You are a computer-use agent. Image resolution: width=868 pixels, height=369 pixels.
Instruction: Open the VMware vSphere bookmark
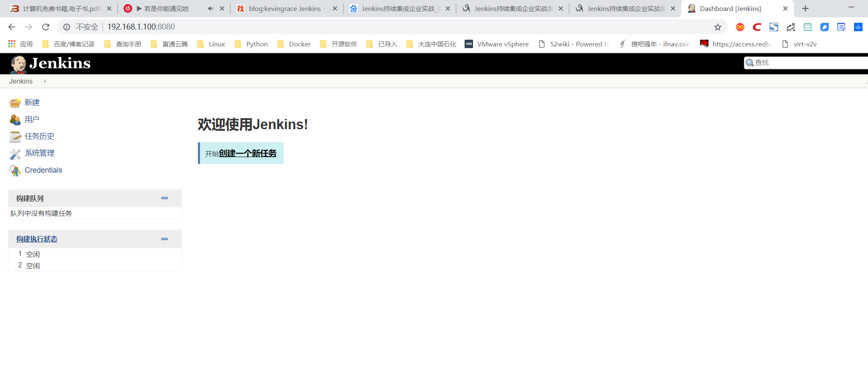click(497, 44)
